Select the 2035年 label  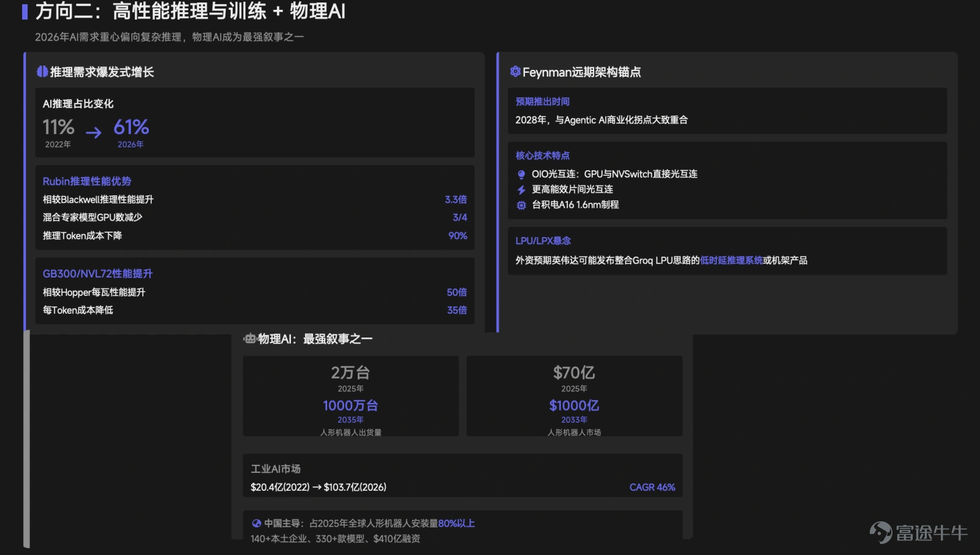coord(350,420)
